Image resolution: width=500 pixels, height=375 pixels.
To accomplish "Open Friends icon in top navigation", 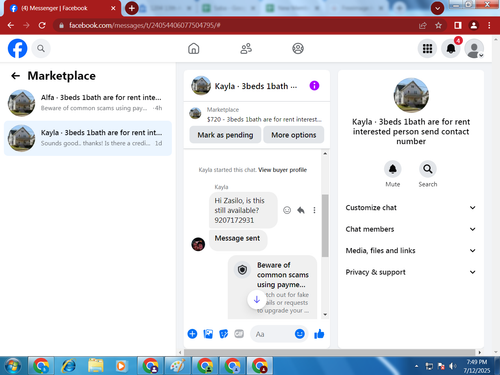I will tap(246, 49).
